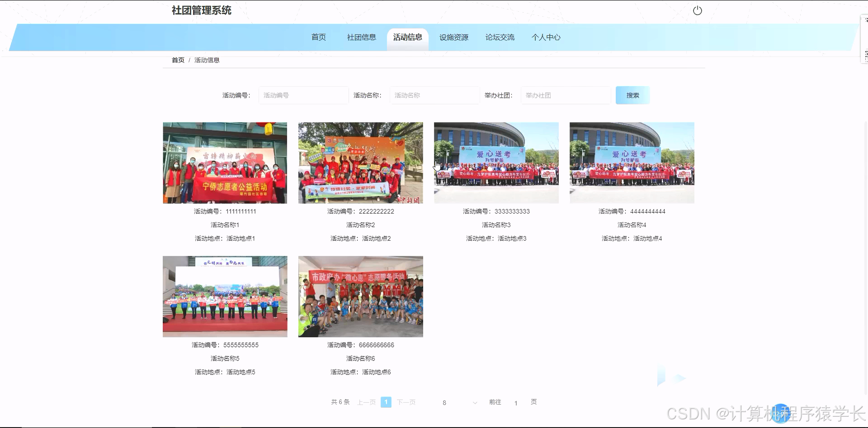Viewport: 868px width, 428px height.
Task: Open the 宁侨志愿者公益活动 thumbnail
Action: 225,163
